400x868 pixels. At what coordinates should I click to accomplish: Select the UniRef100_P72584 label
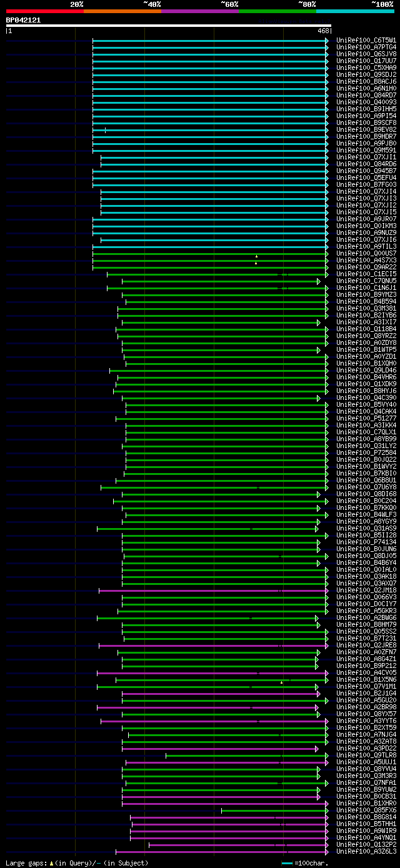pyautogui.click(x=366, y=452)
